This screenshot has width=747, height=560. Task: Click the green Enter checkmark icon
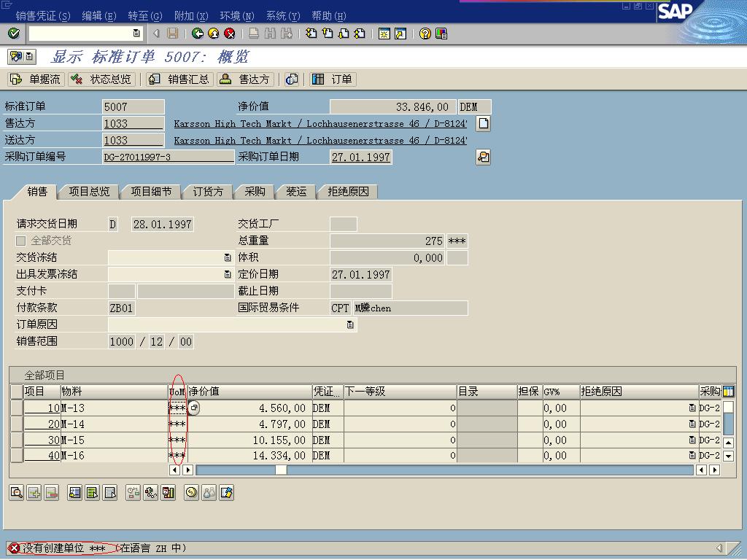click(13, 34)
